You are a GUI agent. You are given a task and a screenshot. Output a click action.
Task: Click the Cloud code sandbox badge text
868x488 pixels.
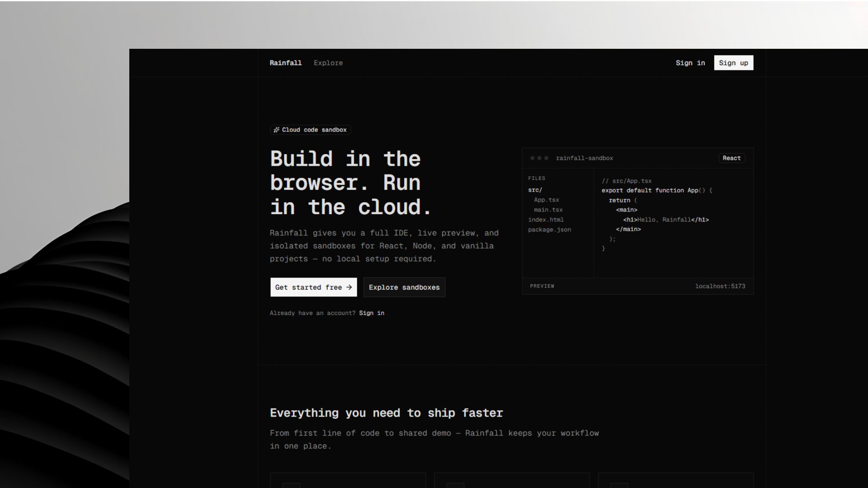[x=314, y=130]
